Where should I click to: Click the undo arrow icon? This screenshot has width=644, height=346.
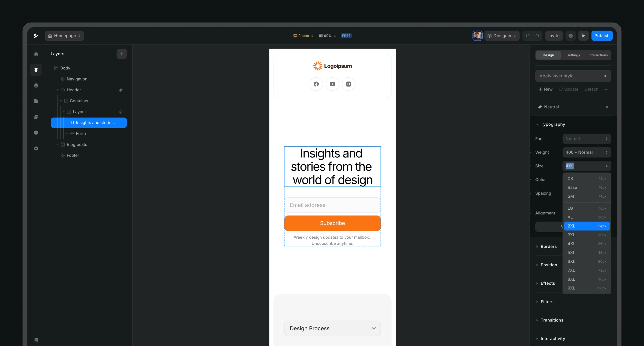pos(527,36)
